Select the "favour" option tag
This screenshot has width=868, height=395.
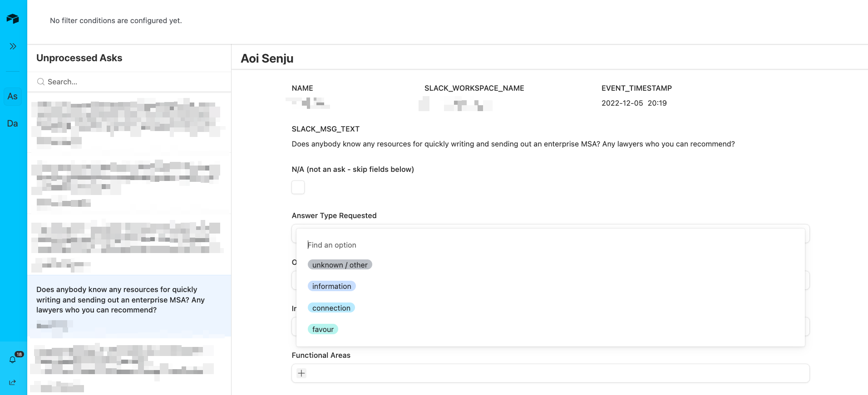[x=323, y=329]
